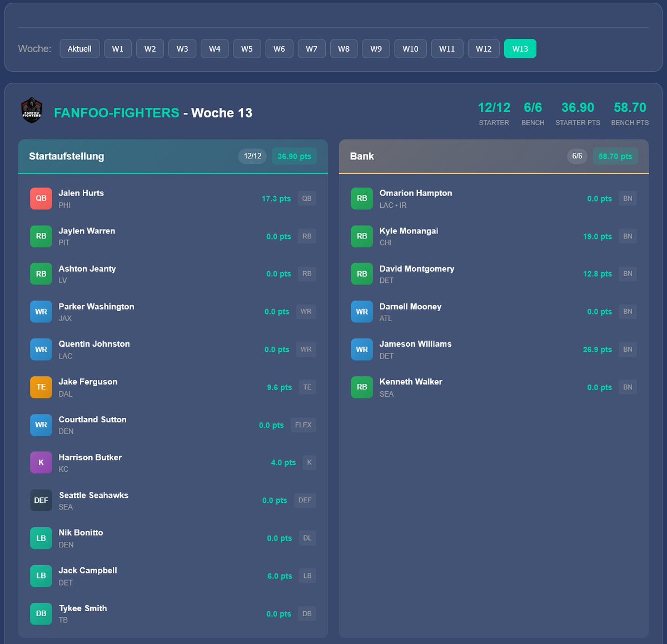The width and height of the screenshot is (667, 644).
Task: Click the LB badge next to Nik Bonitto
Action: [41, 538]
